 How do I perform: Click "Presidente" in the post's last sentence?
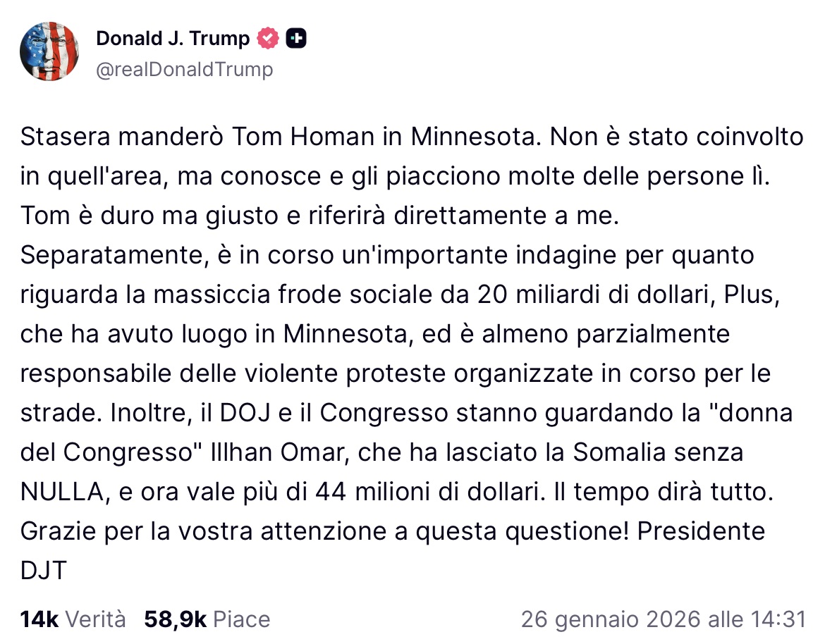(x=701, y=531)
